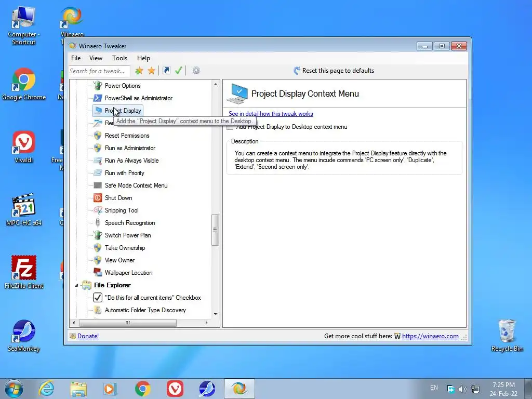The image size is (532, 399).
Task: Click the volume speaker tray icon
Action: (x=463, y=389)
